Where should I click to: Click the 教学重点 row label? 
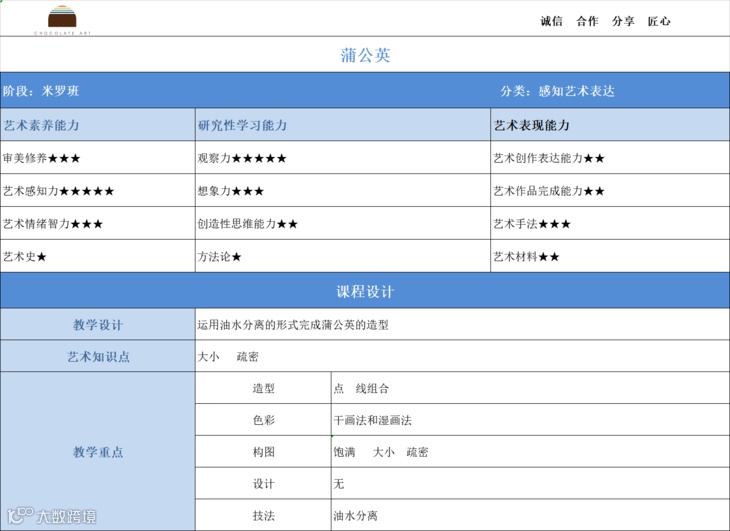pyautogui.click(x=98, y=451)
